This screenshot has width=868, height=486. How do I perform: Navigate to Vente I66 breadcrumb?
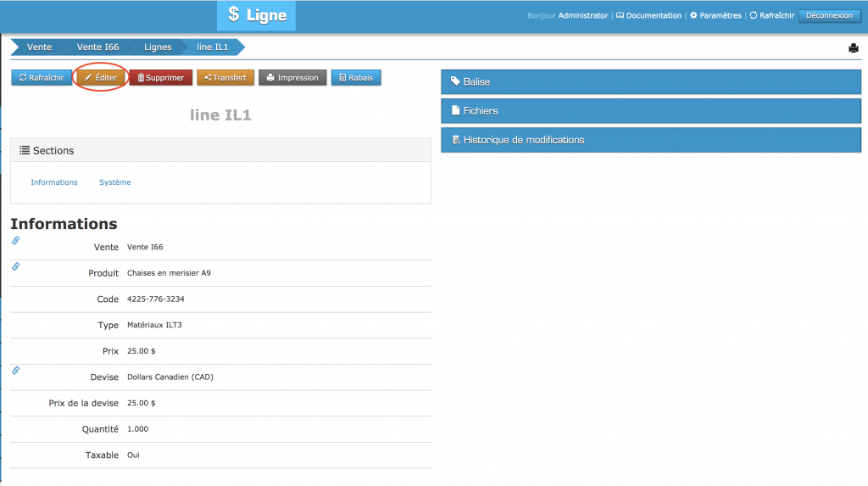click(97, 47)
